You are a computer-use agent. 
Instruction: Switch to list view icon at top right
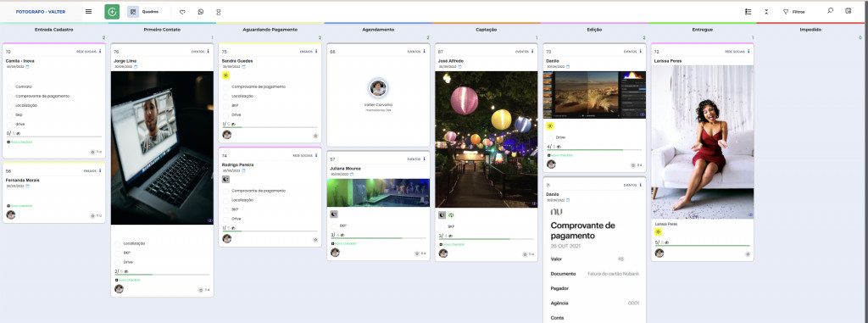748,12
